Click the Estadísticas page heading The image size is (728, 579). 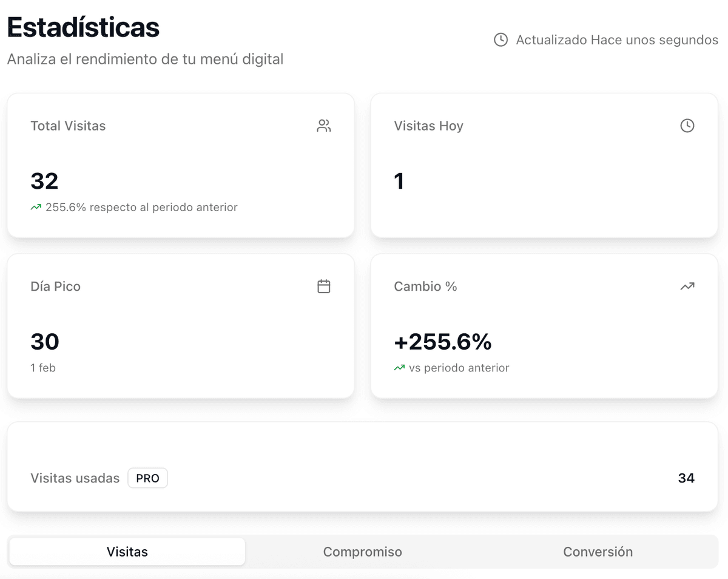pyautogui.click(x=83, y=27)
